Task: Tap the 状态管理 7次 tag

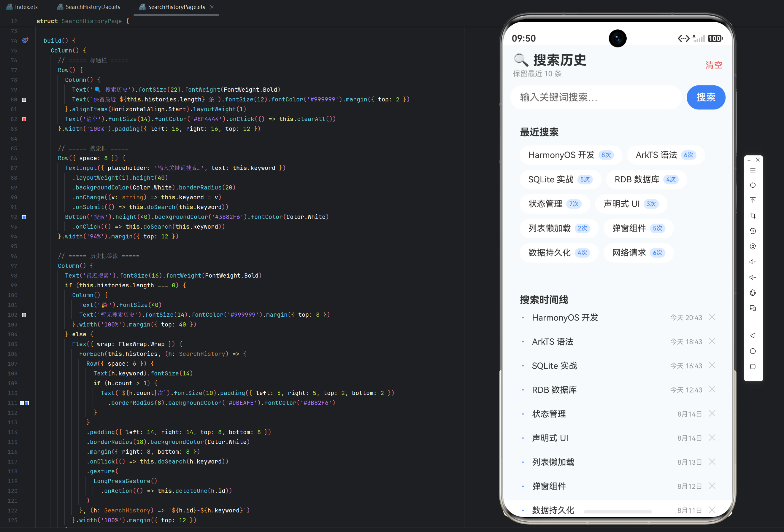Action: point(555,204)
